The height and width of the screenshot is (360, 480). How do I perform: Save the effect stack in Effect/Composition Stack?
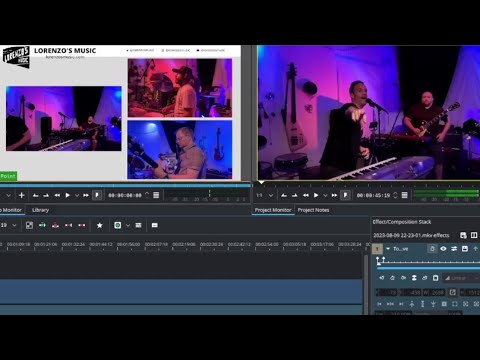point(463,235)
